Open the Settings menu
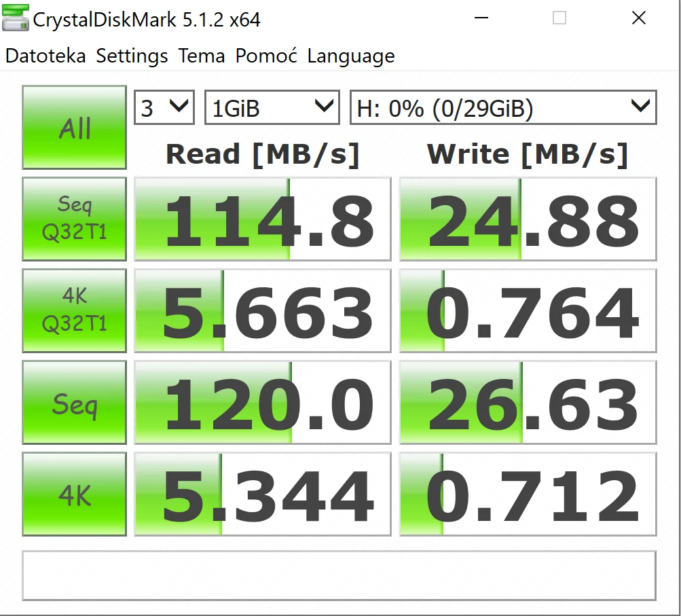The image size is (681, 616). point(132,56)
